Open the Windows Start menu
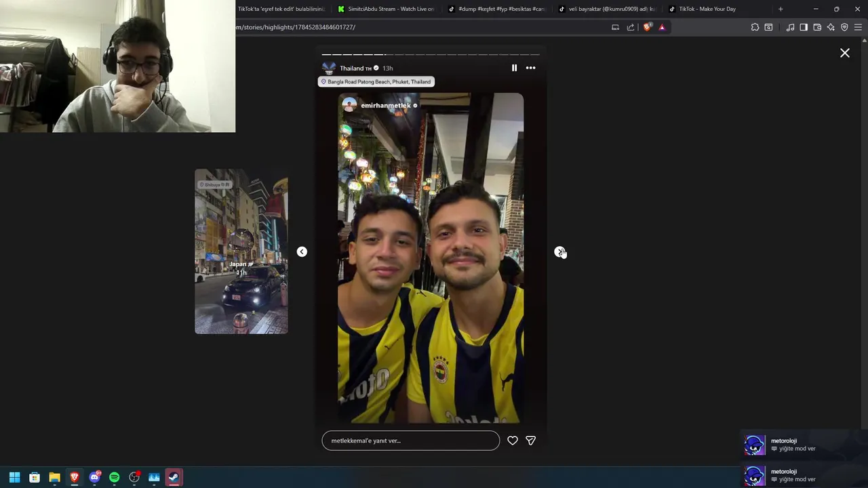 [14, 477]
